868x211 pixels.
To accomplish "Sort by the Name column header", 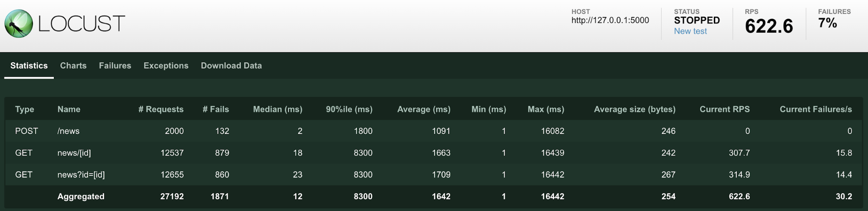I will tap(69, 109).
